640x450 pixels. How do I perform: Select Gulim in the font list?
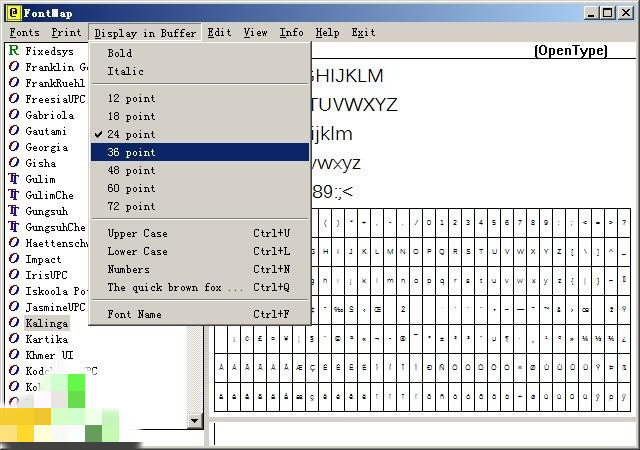pos(40,179)
